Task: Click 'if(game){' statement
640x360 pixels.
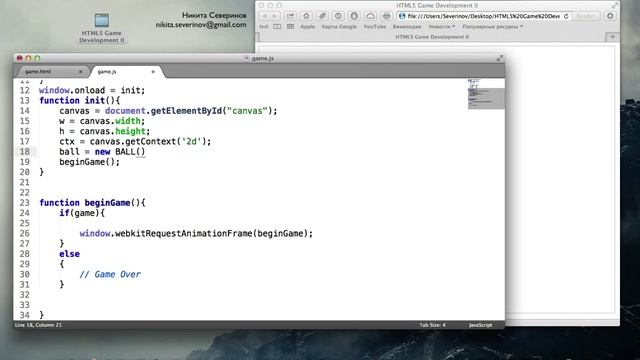Action: (82, 213)
